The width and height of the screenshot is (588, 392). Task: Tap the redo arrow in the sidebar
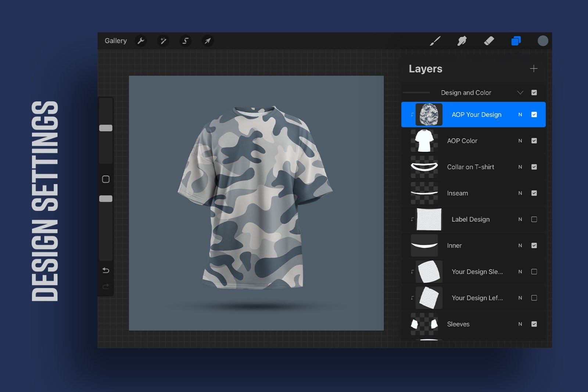(106, 287)
